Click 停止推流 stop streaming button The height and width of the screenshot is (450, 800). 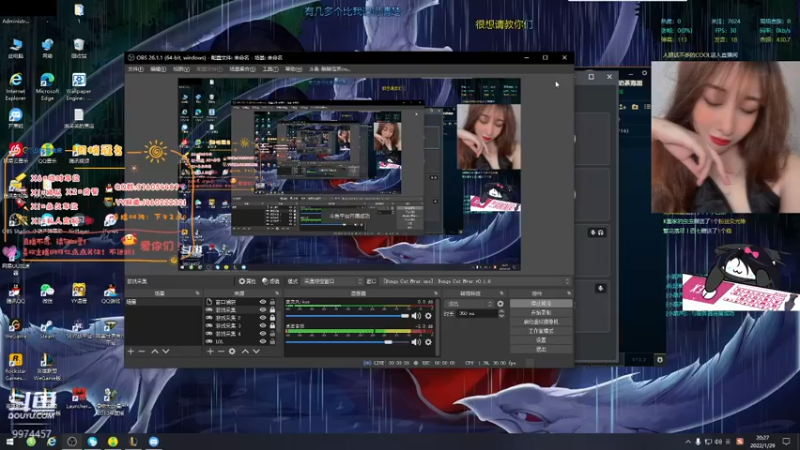[x=541, y=303]
